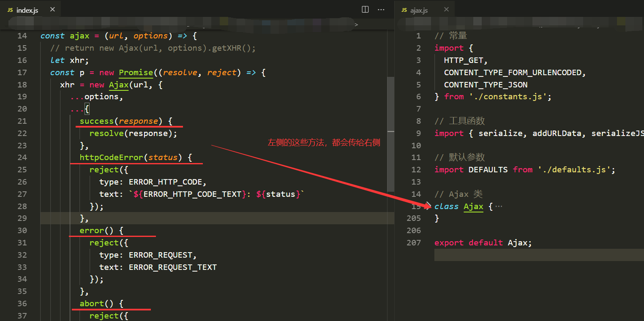The width and height of the screenshot is (644, 321).
Task: Split the editor to the right
Action: click(365, 9)
